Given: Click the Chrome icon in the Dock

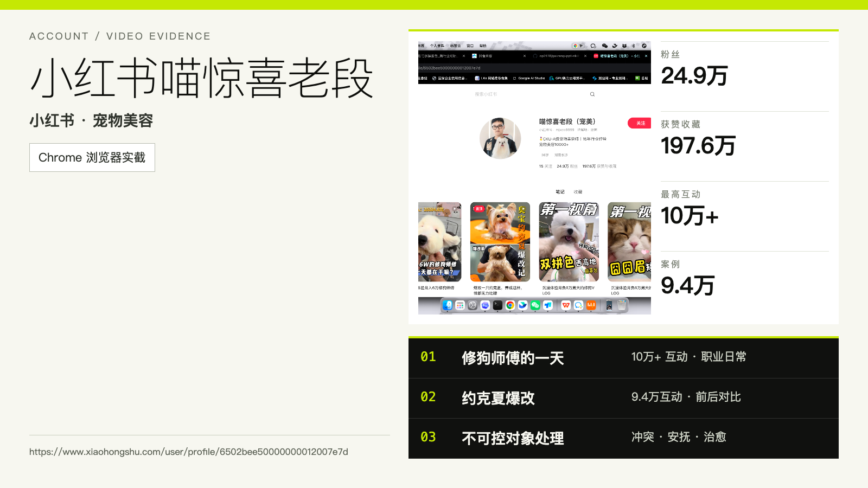Looking at the screenshot, I should [510, 305].
